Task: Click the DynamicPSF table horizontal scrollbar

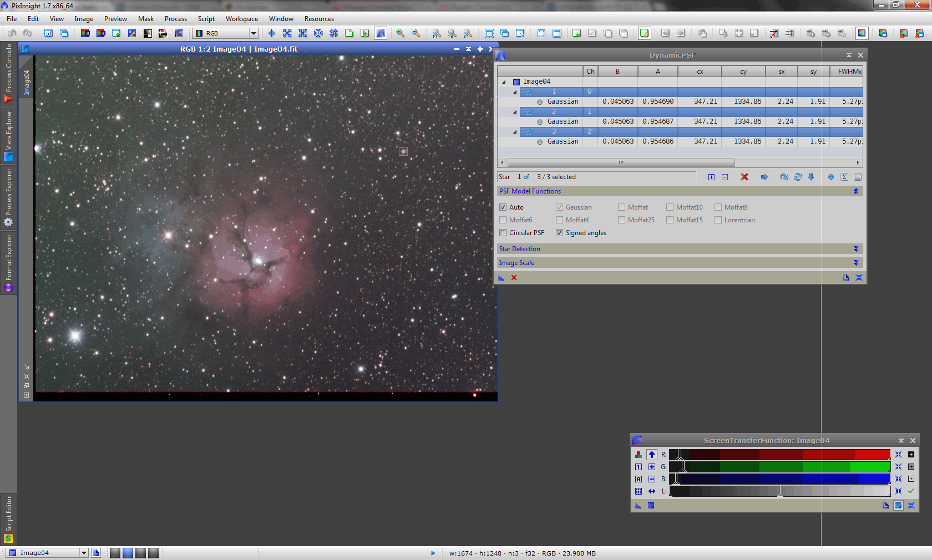Action: (621, 163)
